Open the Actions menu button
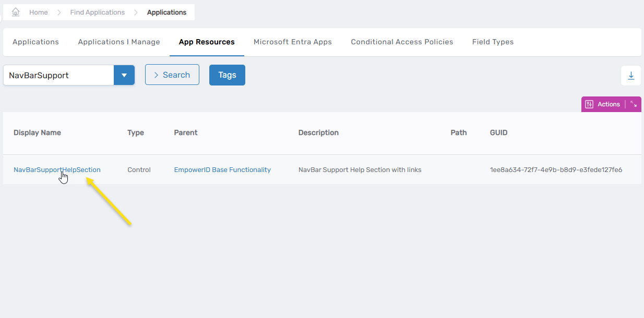Viewport: 644px width, 318px height. [603, 104]
